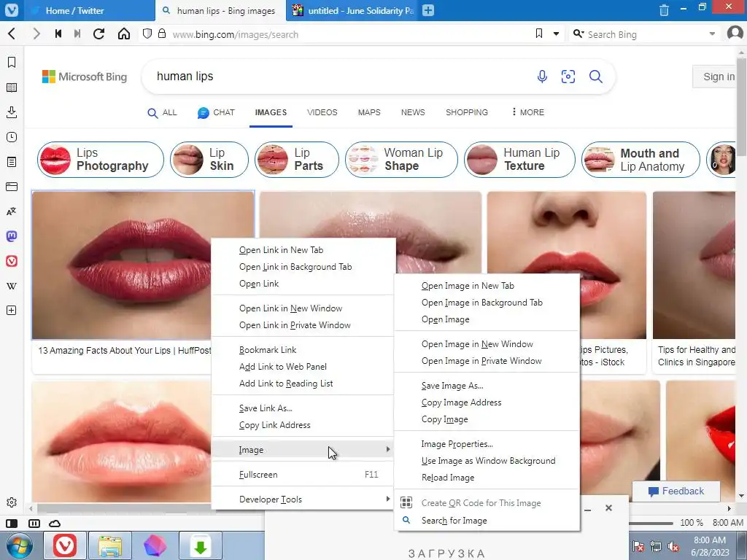The width and height of the screenshot is (747, 560).
Task: Go to the home page
Action: tap(124, 34)
